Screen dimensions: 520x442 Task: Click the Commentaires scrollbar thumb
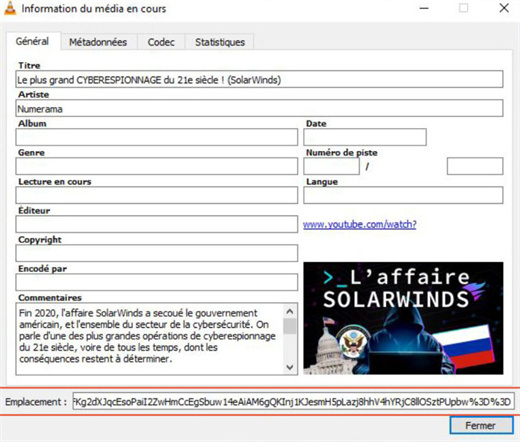pyautogui.click(x=290, y=326)
